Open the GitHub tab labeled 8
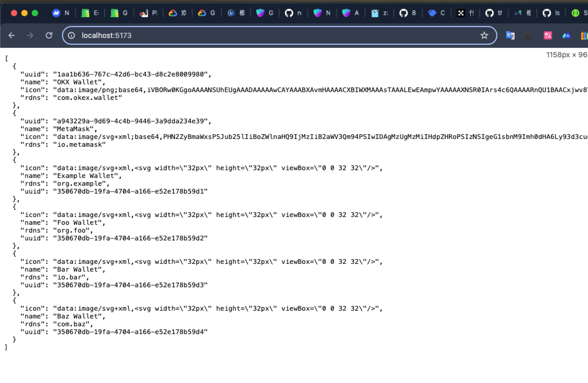588x383 pixels. (408, 13)
